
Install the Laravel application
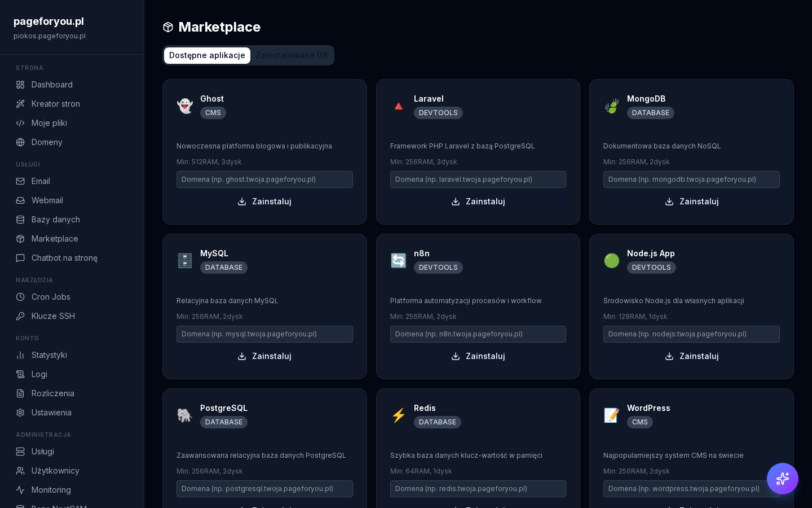tap(478, 202)
